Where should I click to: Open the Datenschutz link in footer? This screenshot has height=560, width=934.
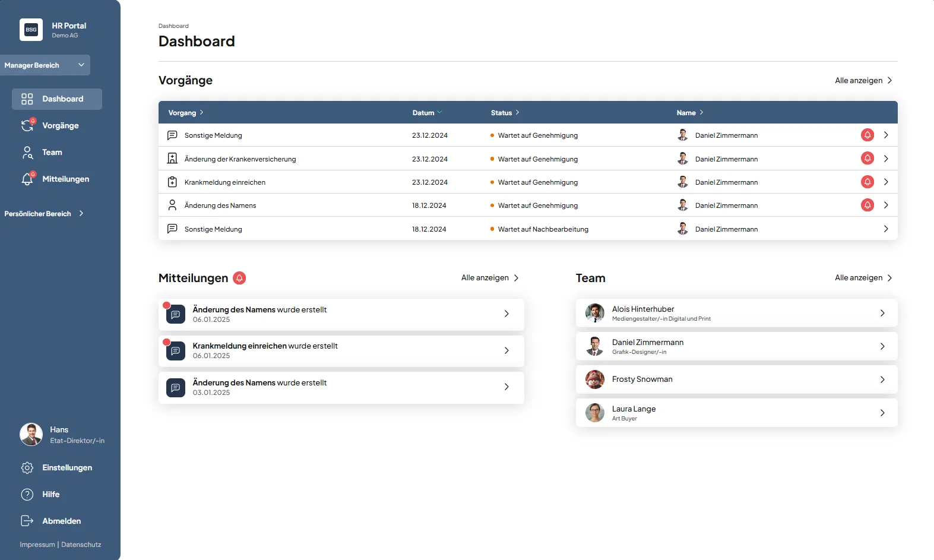(81, 545)
